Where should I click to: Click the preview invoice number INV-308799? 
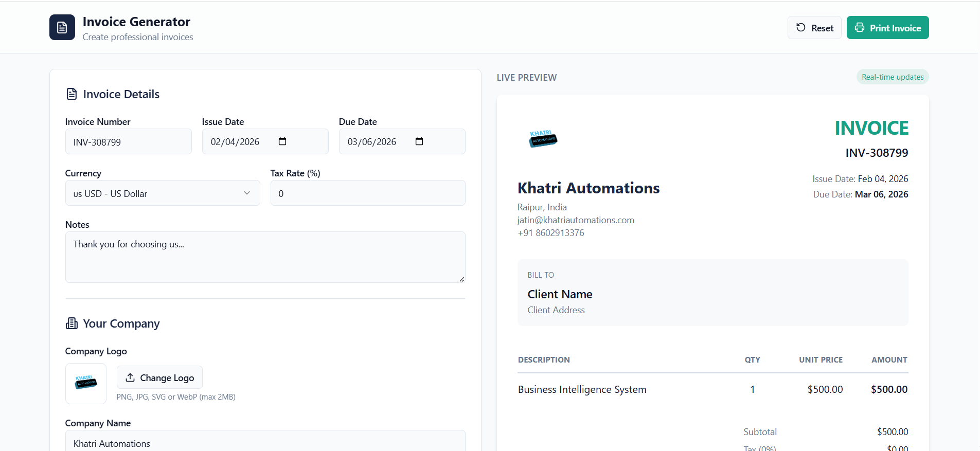click(877, 153)
